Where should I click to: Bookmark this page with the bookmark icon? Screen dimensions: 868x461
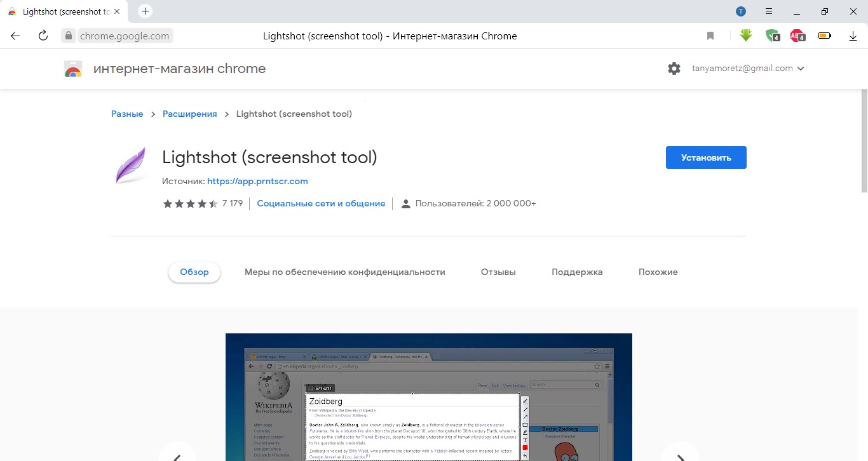(x=710, y=36)
